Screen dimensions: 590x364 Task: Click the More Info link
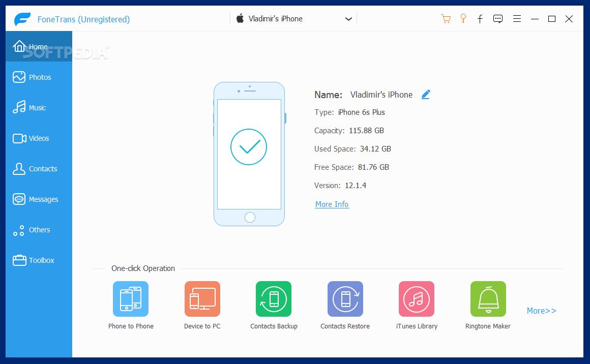pyautogui.click(x=332, y=204)
